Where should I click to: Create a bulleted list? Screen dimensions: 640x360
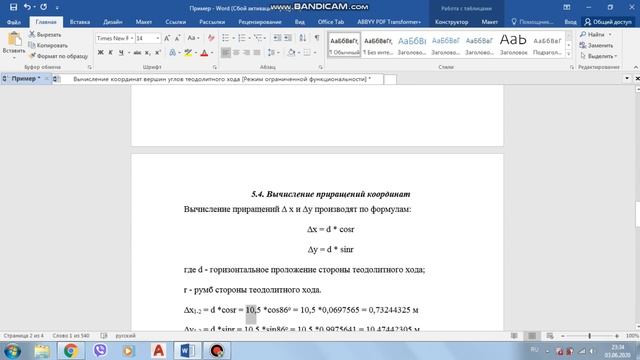coord(226,38)
